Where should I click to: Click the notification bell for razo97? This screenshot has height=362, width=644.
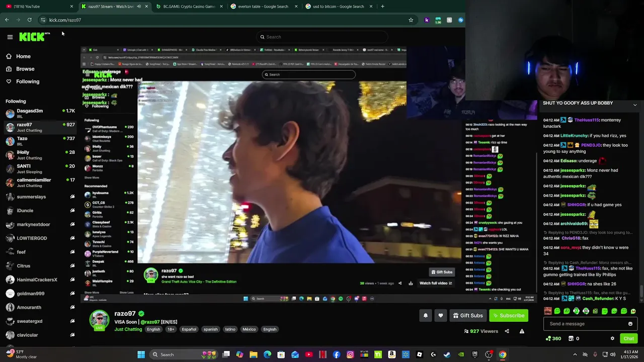426,315
